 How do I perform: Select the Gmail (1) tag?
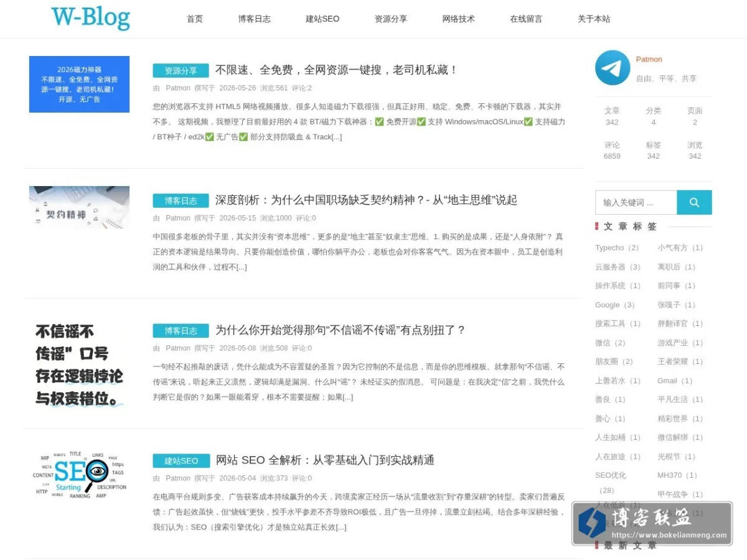click(x=675, y=381)
